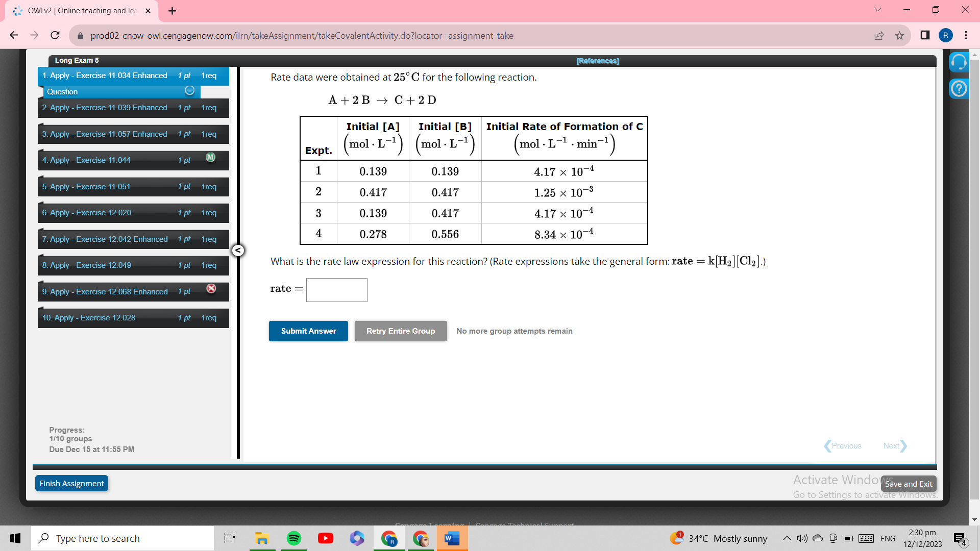Open the headset audio support icon

coord(959,62)
